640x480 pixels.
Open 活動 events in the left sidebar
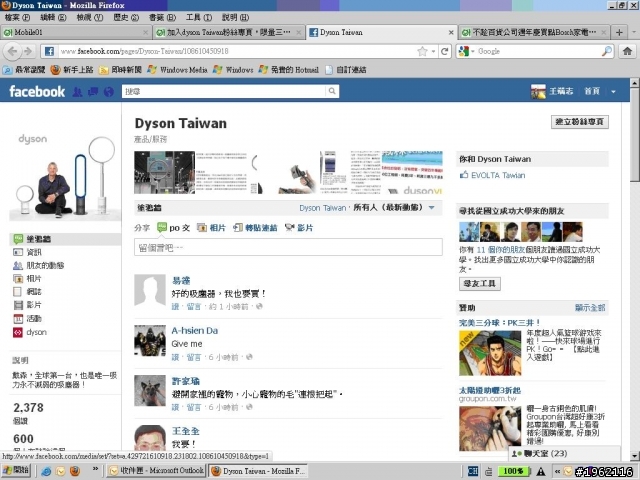(x=27, y=319)
